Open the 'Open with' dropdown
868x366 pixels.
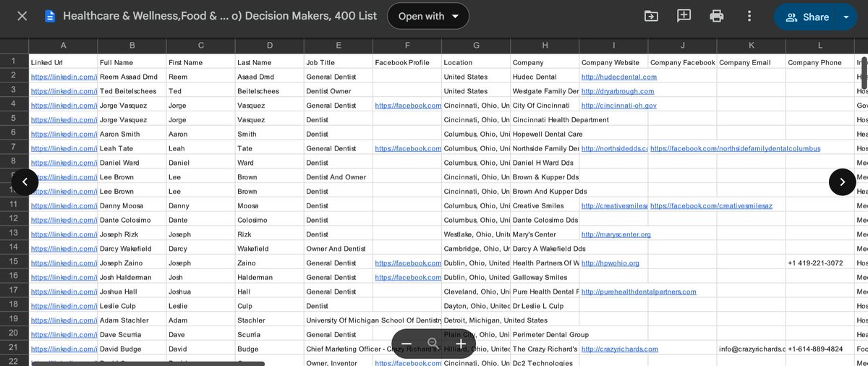(x=428, y=16)
